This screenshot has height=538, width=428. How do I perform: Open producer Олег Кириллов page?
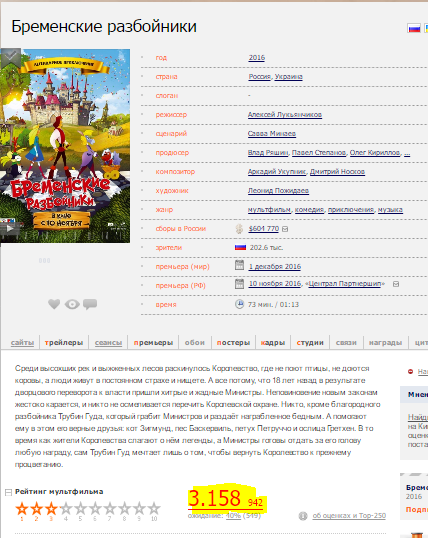tap(375, 153)
